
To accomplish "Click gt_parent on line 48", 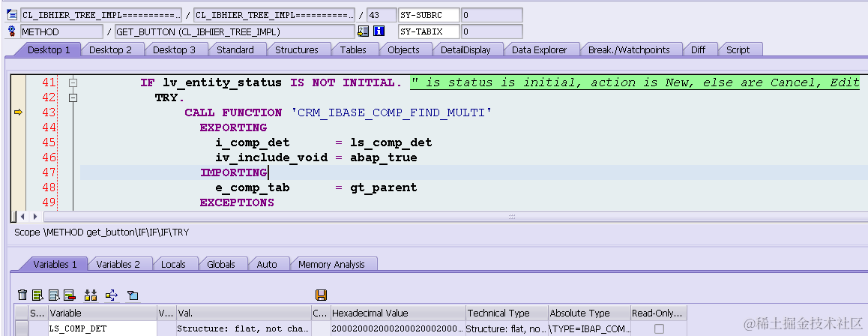I will pyautogui.click(x=384, y=187).
